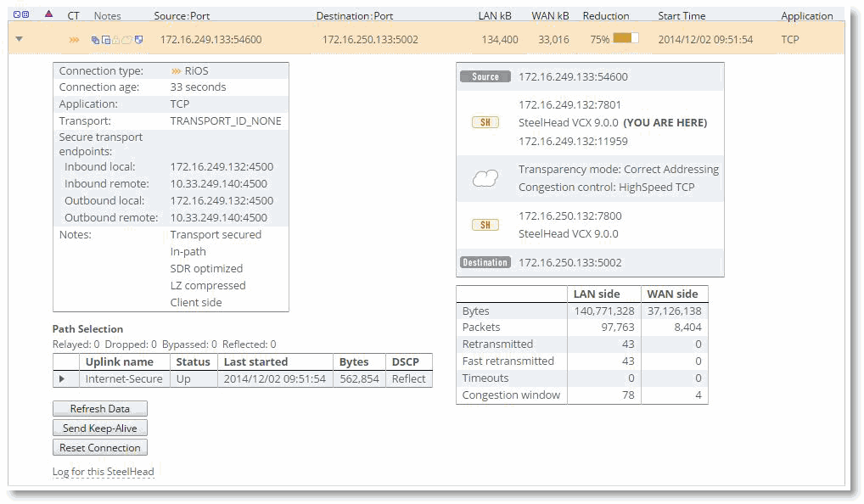Click the gray Source badge
The width and height of the screenshot is (864, 504).
(x=485, y=77)
